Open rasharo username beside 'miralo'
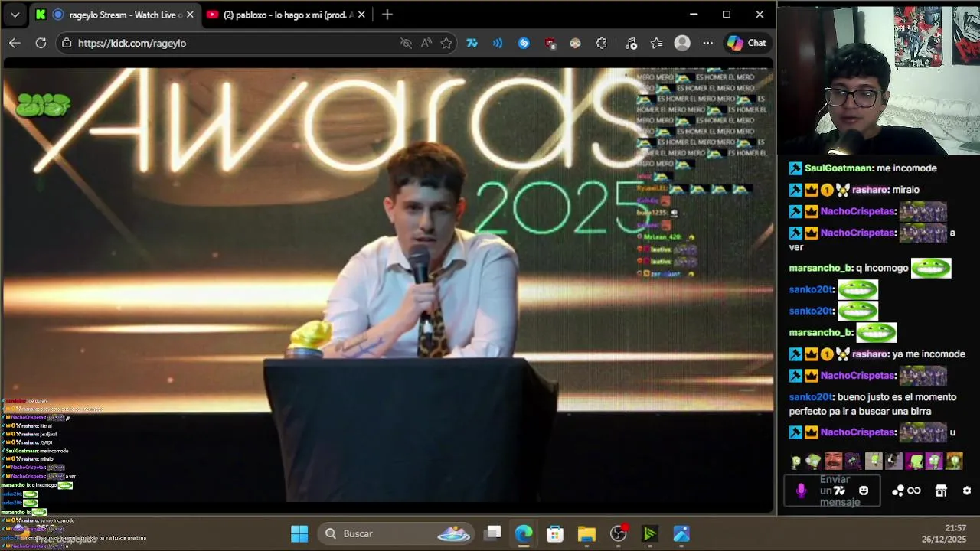Viewport: 980px width, 551px height. pyautogui.click(x=870, y=190)
